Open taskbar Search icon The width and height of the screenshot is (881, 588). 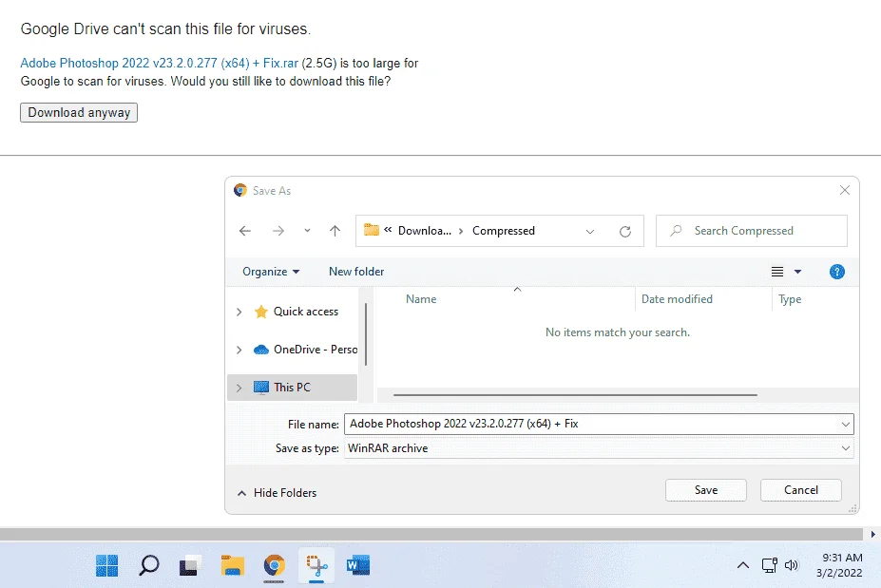(x=149, y=565)
